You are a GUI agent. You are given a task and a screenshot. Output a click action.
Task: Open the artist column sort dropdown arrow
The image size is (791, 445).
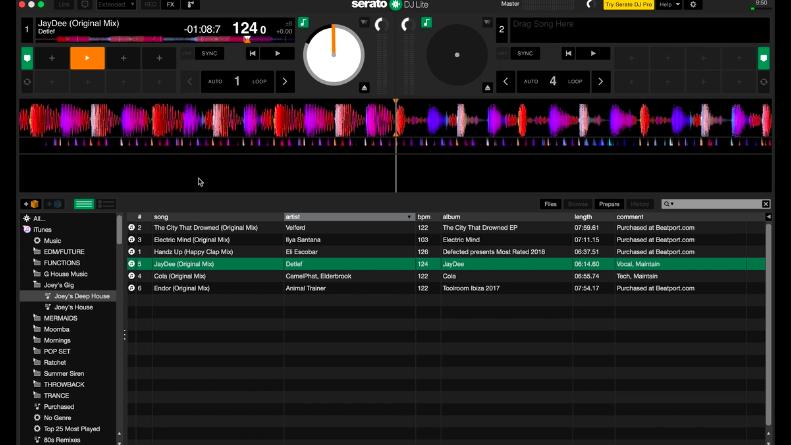409,217
